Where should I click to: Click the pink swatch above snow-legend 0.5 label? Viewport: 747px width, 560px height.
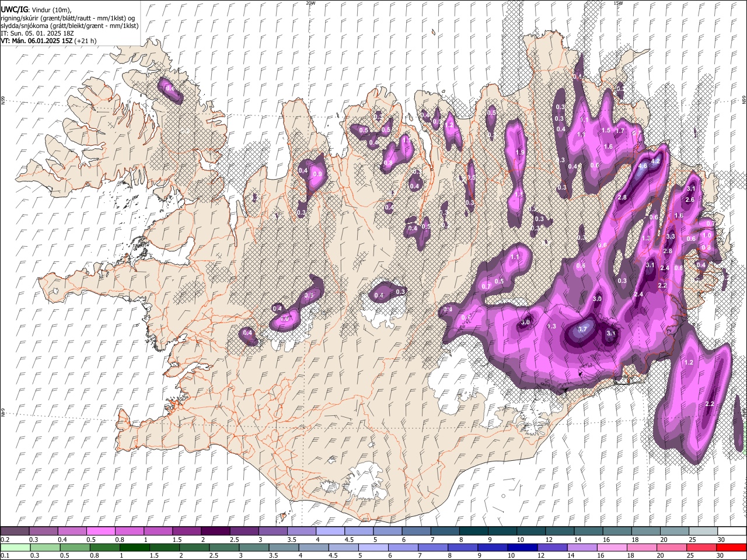(x=101, y=531)
